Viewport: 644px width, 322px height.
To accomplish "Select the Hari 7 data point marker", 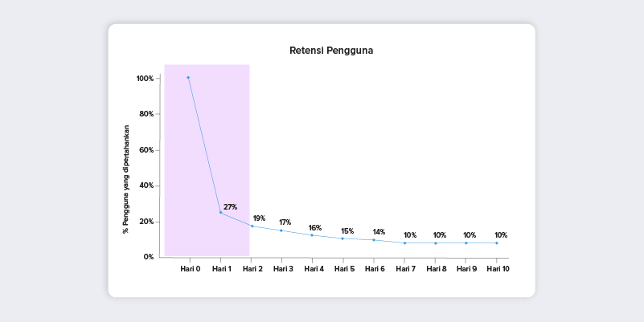I will click(x=404, y=243).
